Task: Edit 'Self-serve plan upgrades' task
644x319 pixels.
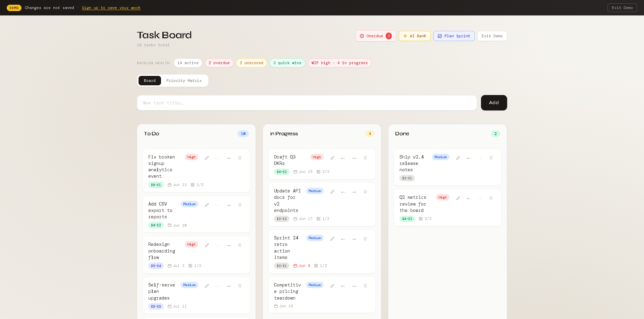Action: [x=207, y=286]
